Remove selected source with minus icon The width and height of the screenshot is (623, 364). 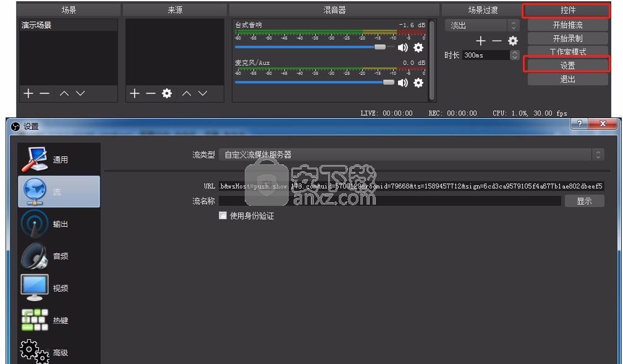tap(151, 93)
